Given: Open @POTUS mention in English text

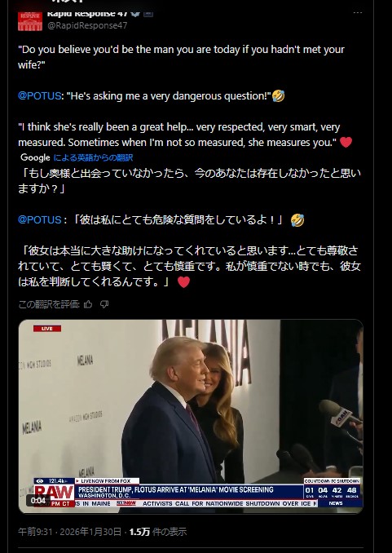Looking at the screenshot, I should coord(39,96).
